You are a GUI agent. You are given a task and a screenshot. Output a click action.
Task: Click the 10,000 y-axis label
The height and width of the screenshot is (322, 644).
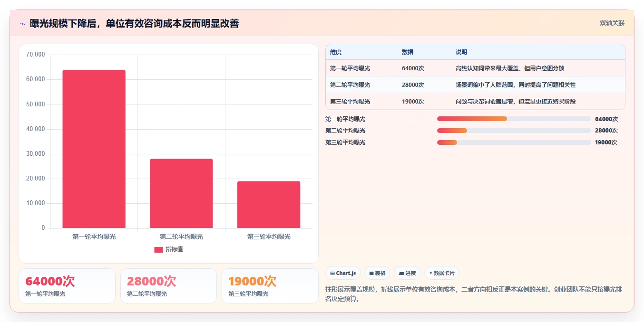36,203
